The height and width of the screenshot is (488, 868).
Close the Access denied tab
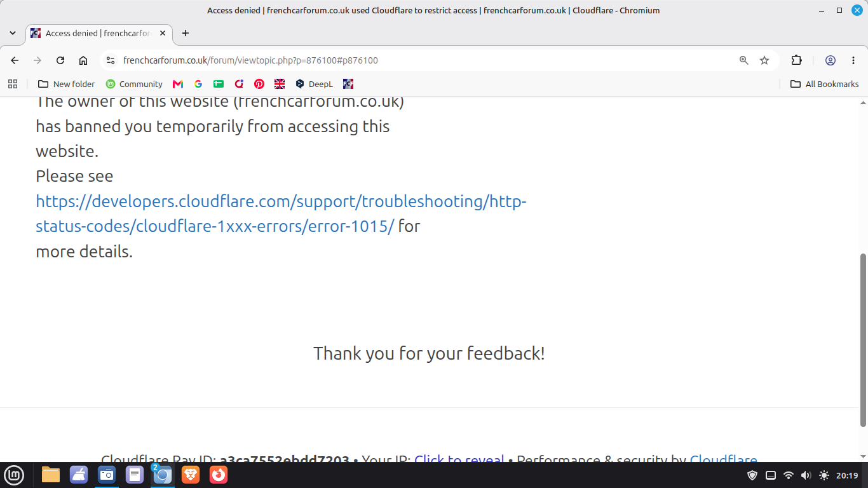(x=162, y=33)
